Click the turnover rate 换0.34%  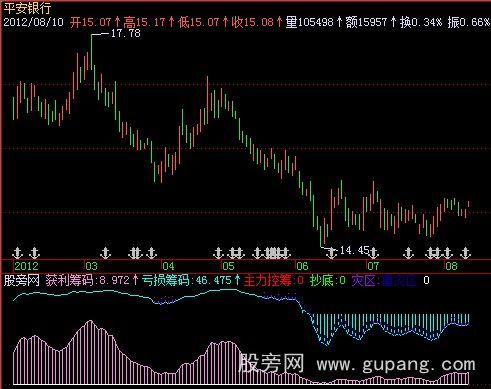pos(421,22)
